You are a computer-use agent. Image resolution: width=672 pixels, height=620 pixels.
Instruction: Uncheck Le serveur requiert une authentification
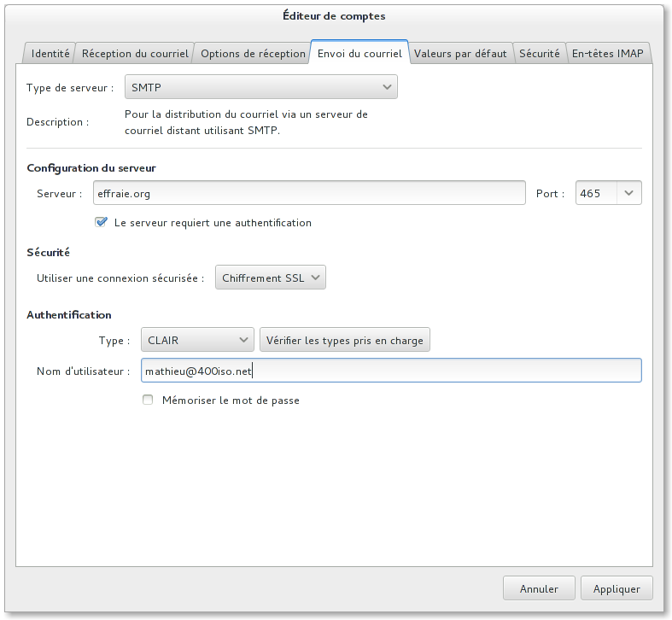(102, 223)
